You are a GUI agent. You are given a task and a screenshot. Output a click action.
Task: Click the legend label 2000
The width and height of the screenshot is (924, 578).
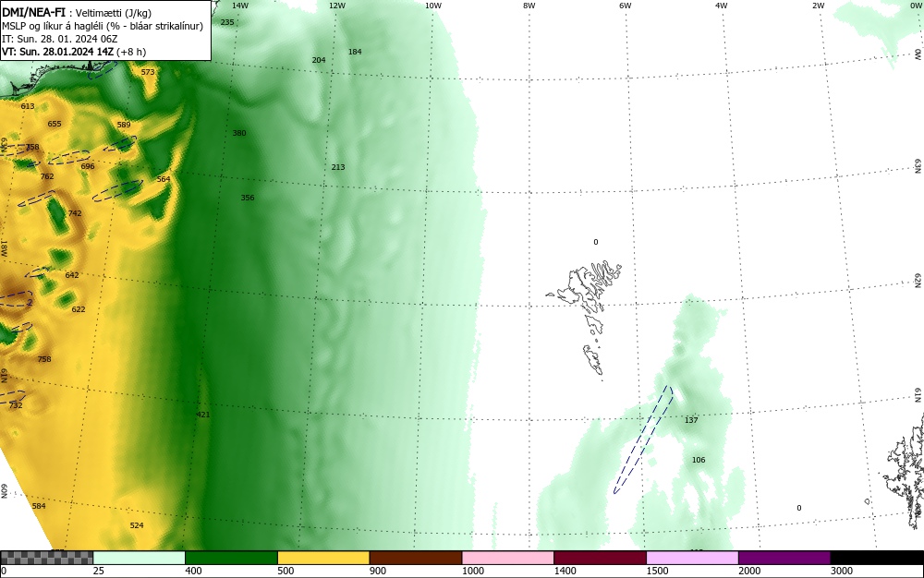[x=749, y=571]
